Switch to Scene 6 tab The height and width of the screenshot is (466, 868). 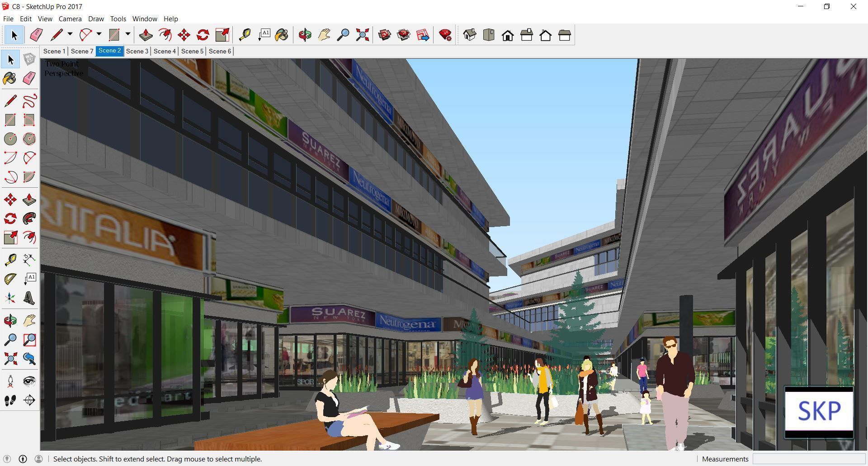pyautogui.click(x=220, y=51)
